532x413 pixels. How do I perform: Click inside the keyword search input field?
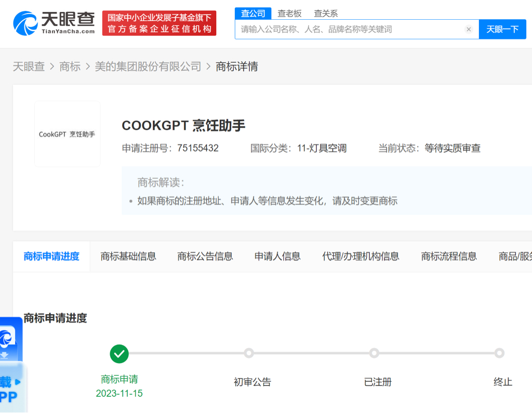pyautogui.click(x=338, y=29)
